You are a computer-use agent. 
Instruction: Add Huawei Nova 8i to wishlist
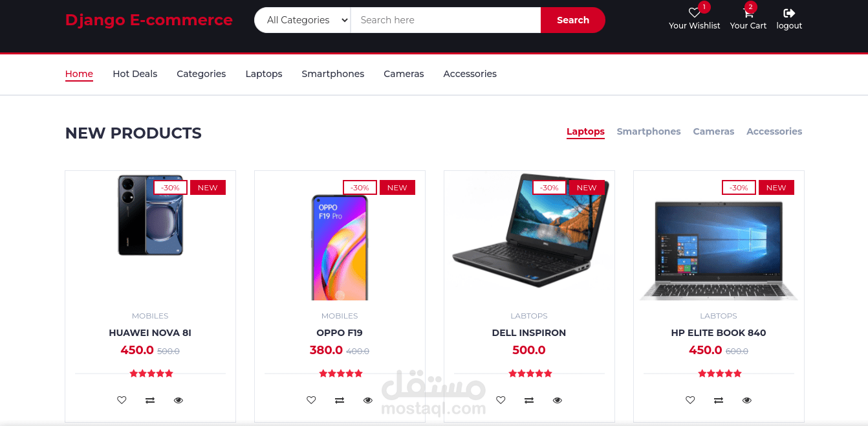pyautogui.click(x=122, y=400)
